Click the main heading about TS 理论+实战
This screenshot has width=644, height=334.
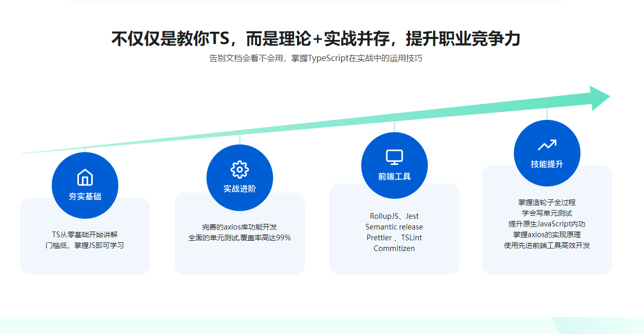[316, 39]
